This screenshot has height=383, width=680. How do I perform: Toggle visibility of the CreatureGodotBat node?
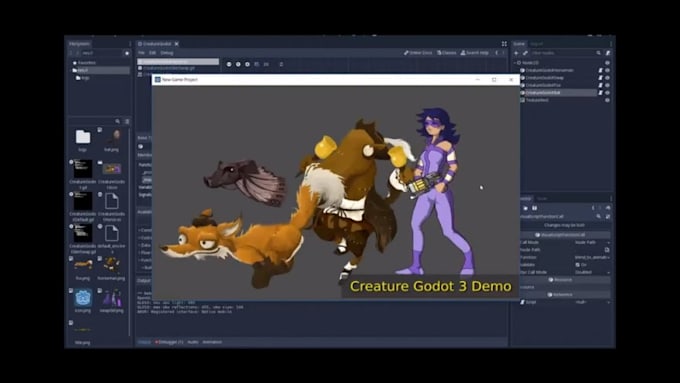point(607,92)
